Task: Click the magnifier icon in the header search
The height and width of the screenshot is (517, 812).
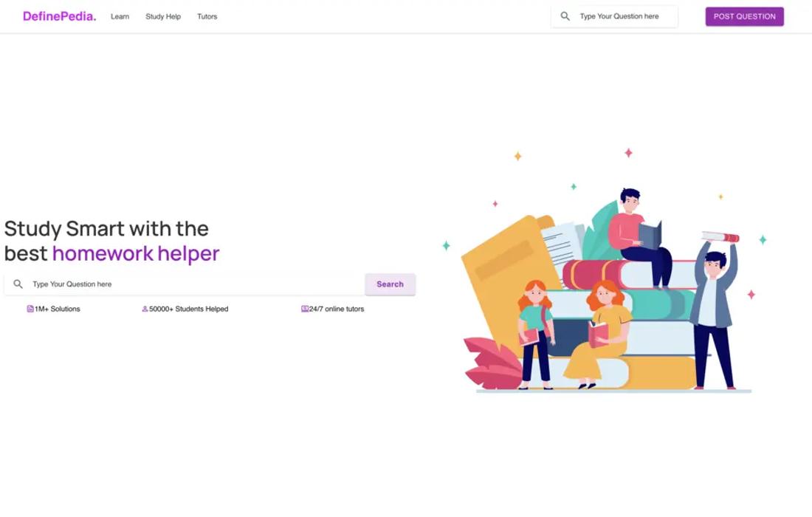Action: click(x=565, y=16)
